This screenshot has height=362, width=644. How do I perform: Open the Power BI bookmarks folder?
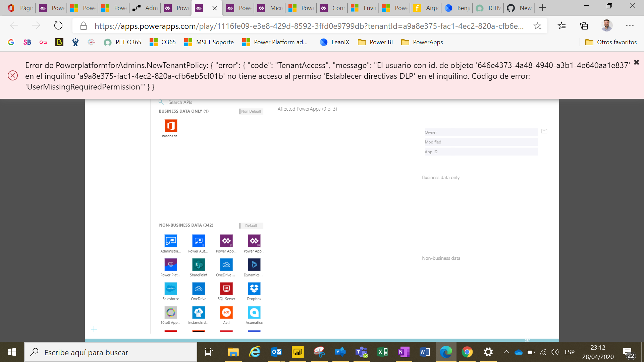click(x=375, y=42)
